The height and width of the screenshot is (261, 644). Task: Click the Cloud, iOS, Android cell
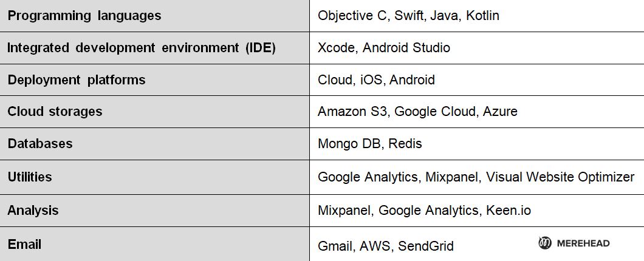(376, 80)
